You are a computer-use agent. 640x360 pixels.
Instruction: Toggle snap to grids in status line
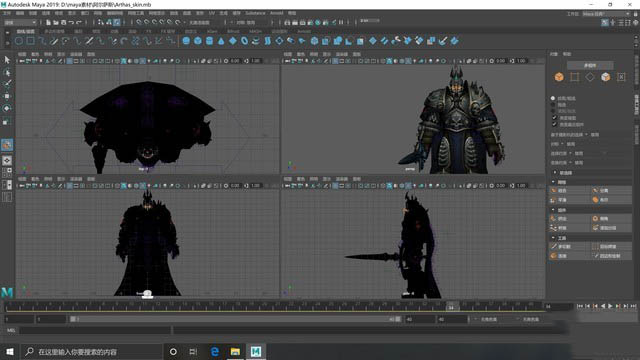coord(139,22)
